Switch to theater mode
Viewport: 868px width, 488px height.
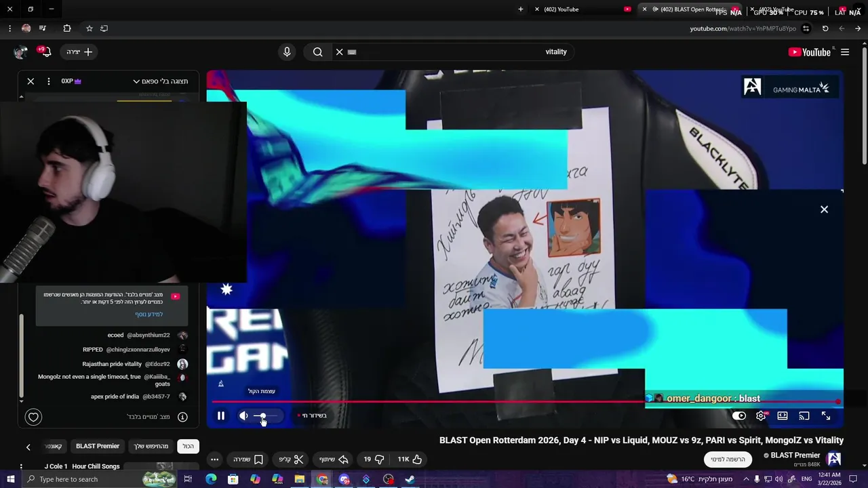pyautogui.click(x=783, y=415)
